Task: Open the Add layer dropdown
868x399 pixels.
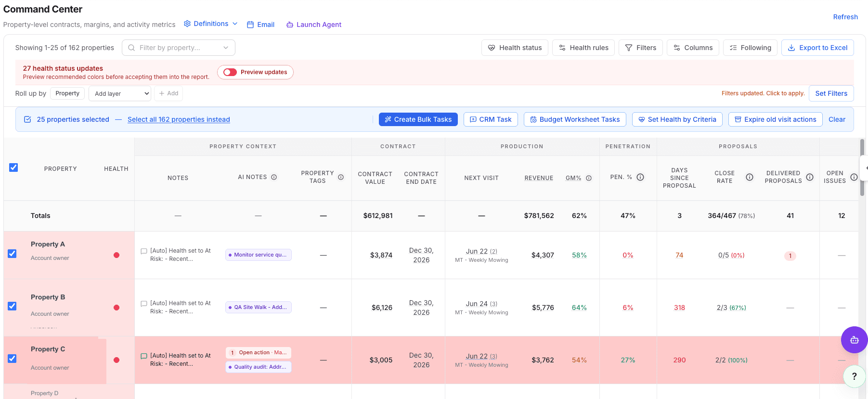Action: pyautogui.click(x=120, y=93)
